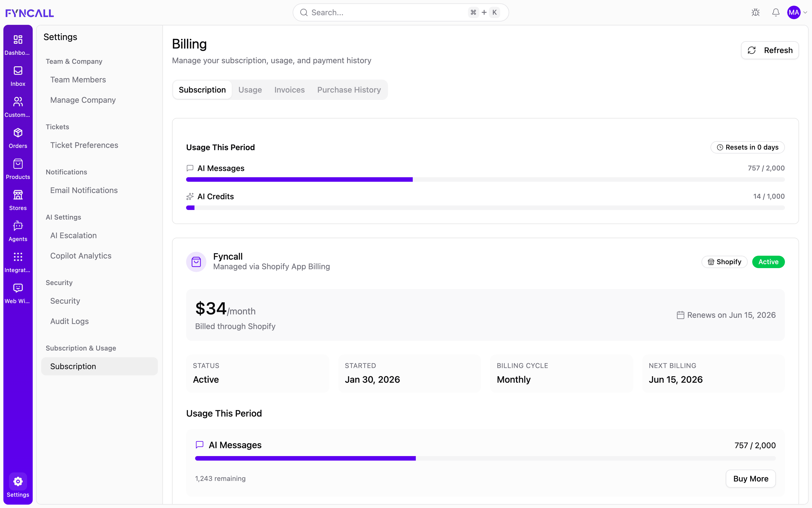This screenshot has height=508, width=812.
Task: Click the Fyncall shopping bag plan icon
Action: click(x=196, y=262)
